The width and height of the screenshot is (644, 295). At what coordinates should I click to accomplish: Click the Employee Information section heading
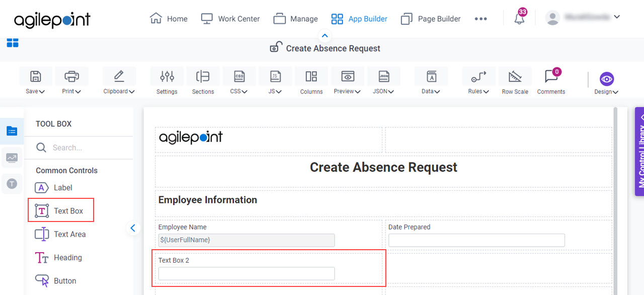coord(208,200)
